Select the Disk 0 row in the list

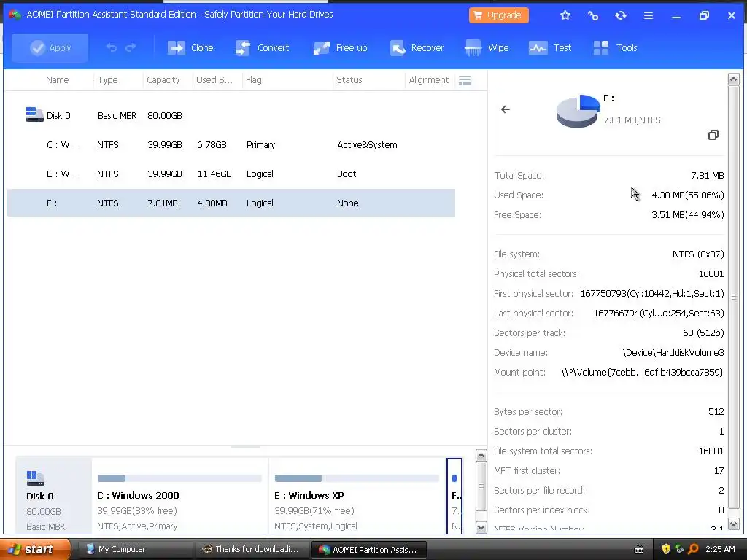pyautogui.click(x=231, y=116)
